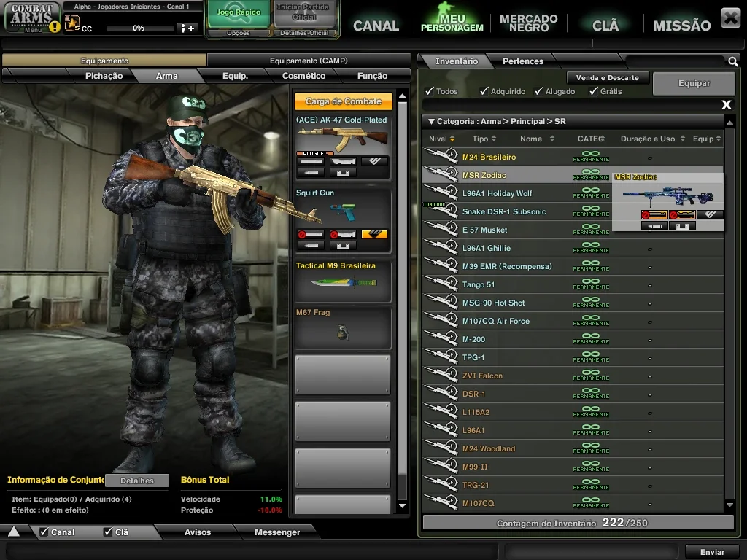Open the CLÃ section
The height and width of the screenshot is (560, 747).
pos(605,26)
